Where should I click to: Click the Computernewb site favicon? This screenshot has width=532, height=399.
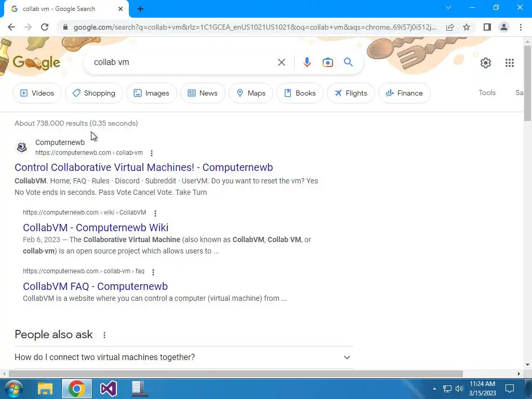click(x=22, y=147)
